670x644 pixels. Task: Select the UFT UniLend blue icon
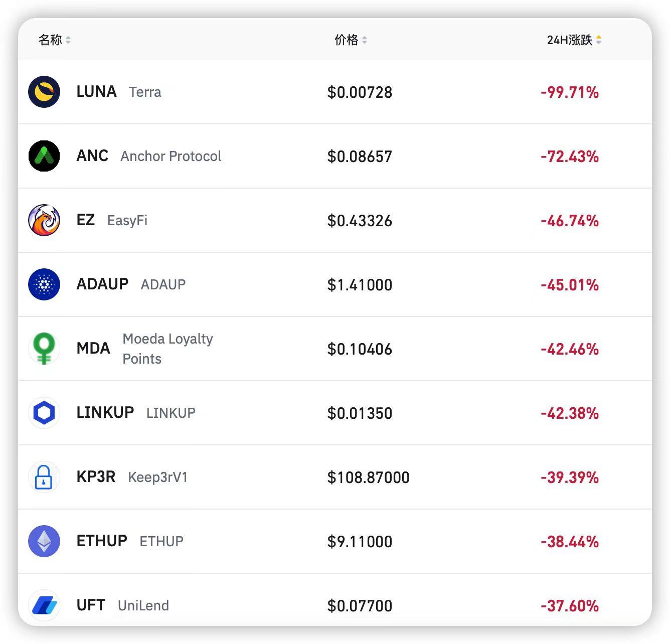(44, 605)
